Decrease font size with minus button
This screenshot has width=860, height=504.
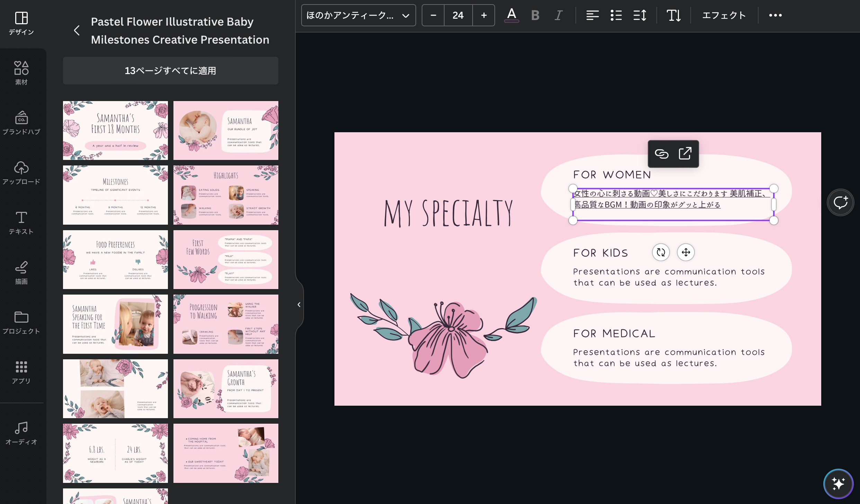pos(433,15)
